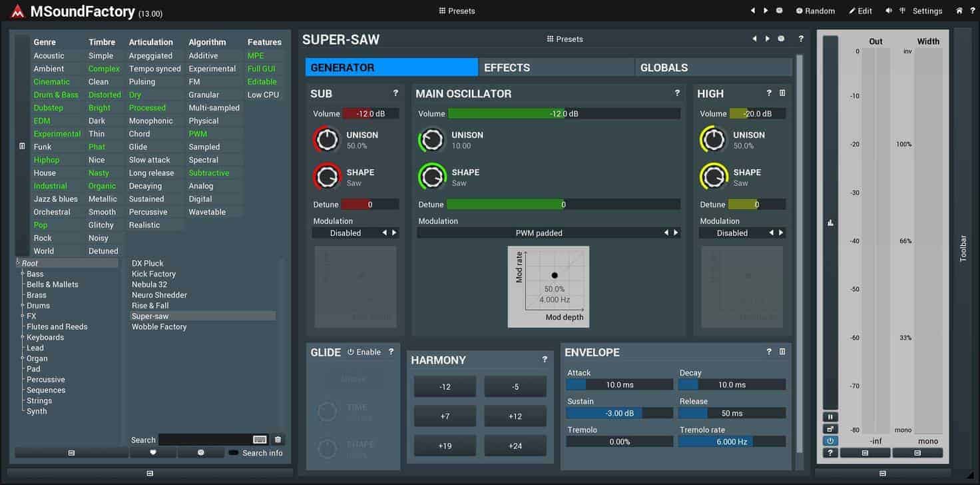Viewport: 980px width, 485px height.
Task: Open Edit mode with pencil icon
Action: [x=860, y=11]
